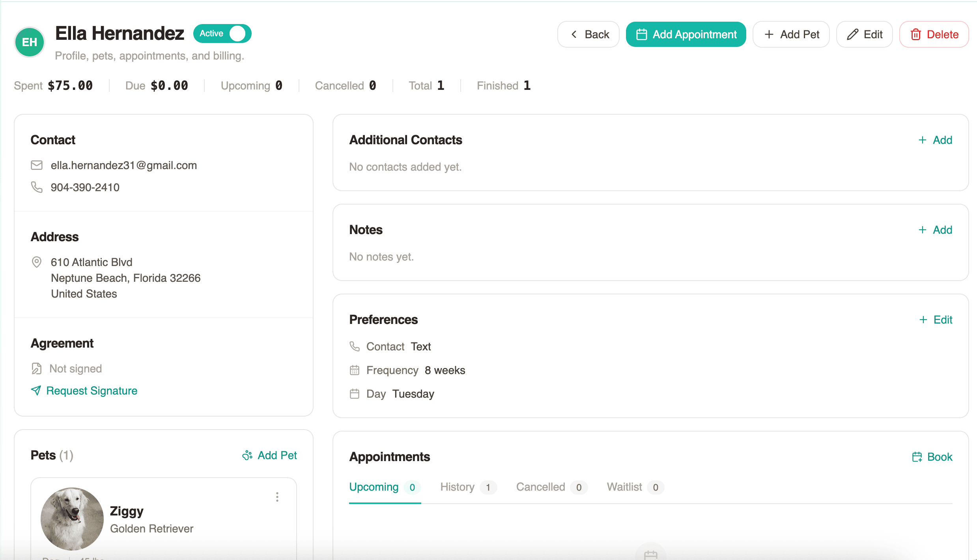Click the EH avatar circle
The width and height of the screenshot is (977, 560).
pos(30,42)
